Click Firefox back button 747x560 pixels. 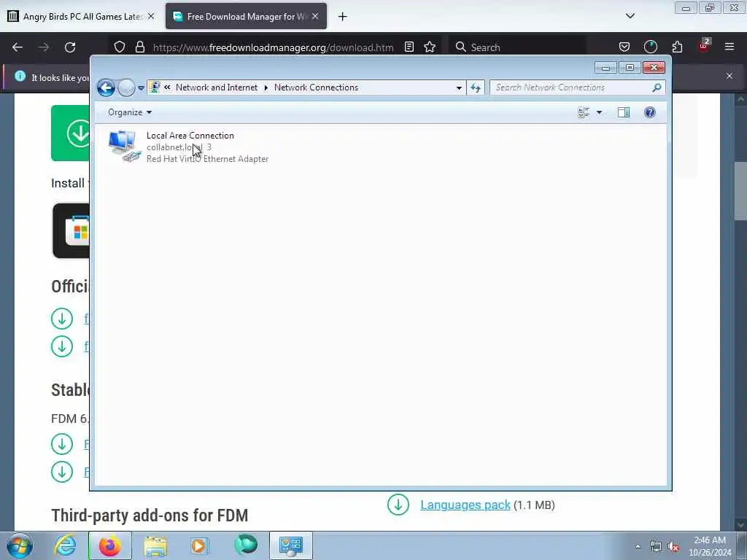point(18,47)
